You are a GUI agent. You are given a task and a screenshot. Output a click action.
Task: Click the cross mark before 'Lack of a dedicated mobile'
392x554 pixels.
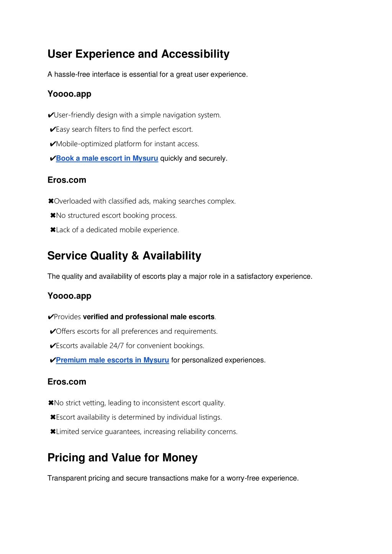[53, 230]
